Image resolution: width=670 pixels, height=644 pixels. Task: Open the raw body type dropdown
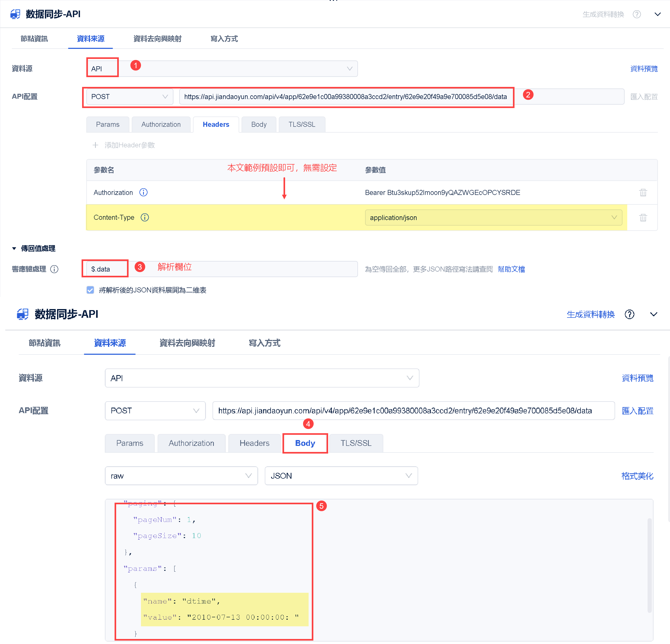pyautogui.click(x=181, y=476)
